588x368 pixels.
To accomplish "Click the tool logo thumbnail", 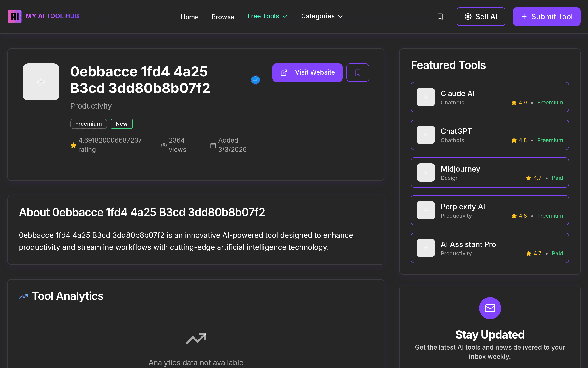I will [41, 82].
